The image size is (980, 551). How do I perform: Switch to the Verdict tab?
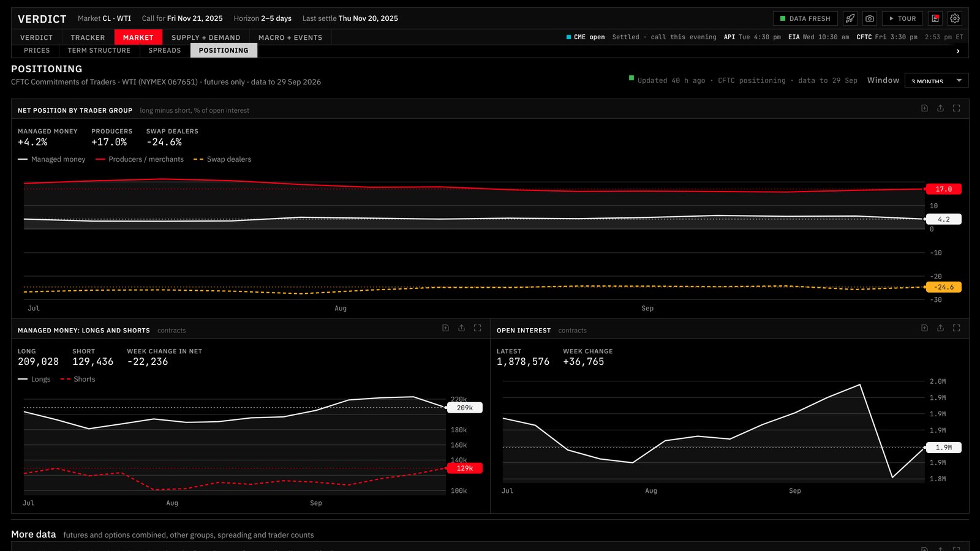37,37
